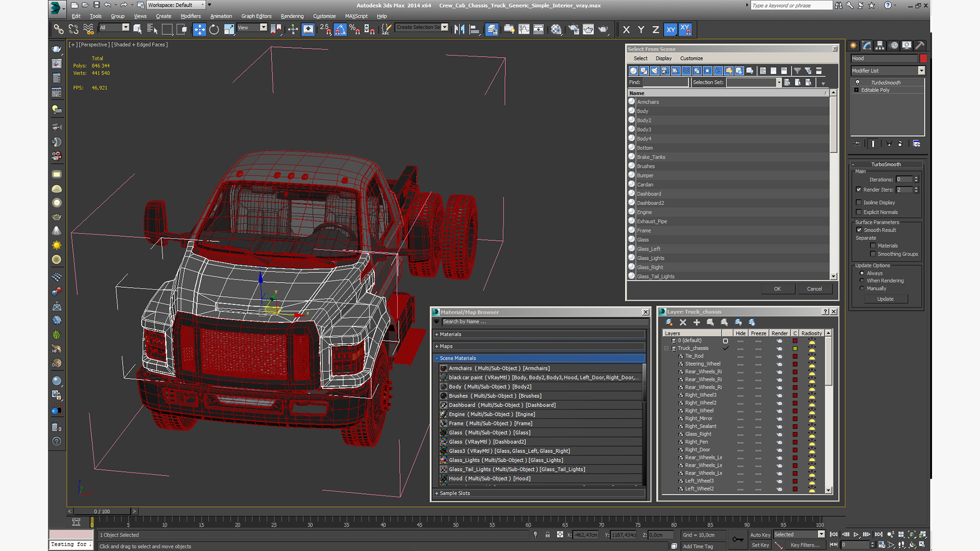
Task: Click Cancel in Select From Scene dialog
Action: pos(815,289)
